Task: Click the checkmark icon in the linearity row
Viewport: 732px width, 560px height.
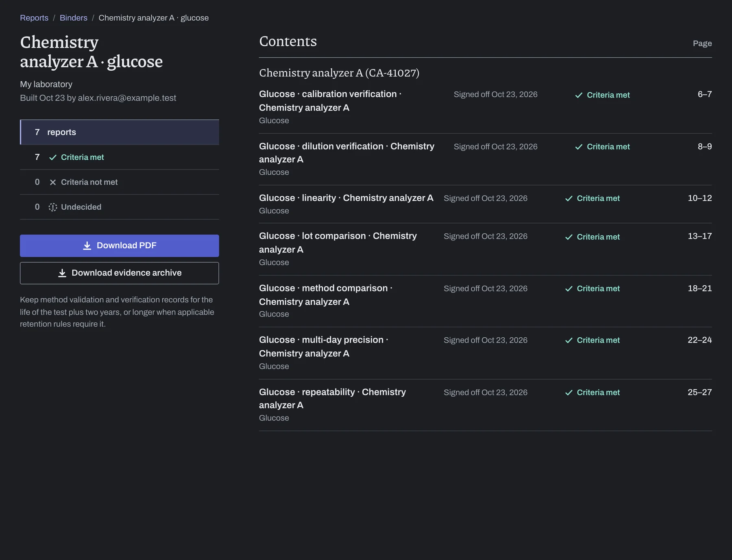Action: [569, 198]
